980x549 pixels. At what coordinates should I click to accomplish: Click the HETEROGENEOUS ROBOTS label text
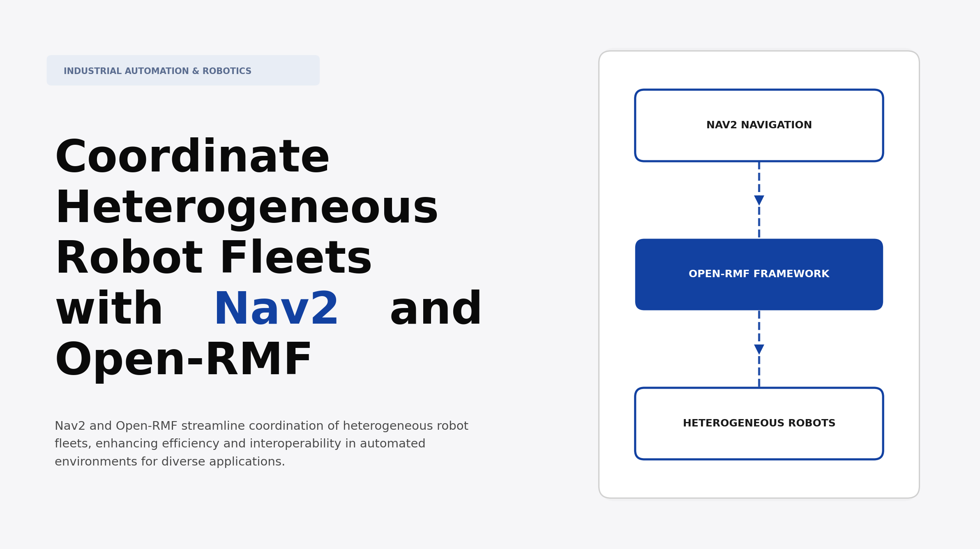tap(759, 422)
